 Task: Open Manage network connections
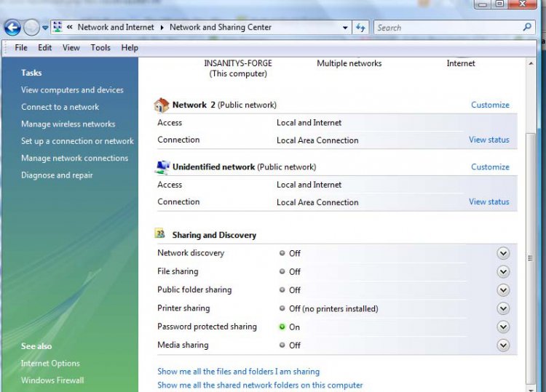click(x=74, y=159)
